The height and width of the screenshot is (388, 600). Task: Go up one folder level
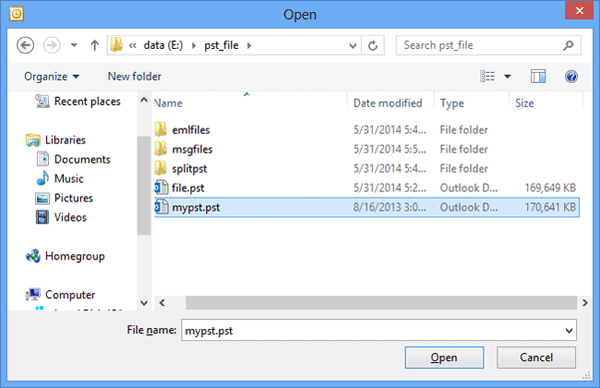click(95, 46)
